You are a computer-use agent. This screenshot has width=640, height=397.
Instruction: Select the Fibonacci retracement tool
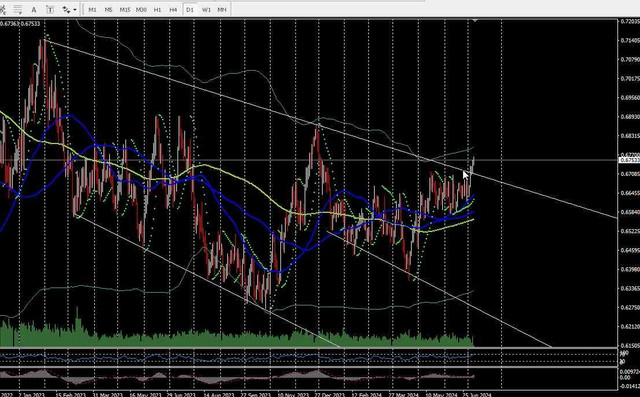18,9
